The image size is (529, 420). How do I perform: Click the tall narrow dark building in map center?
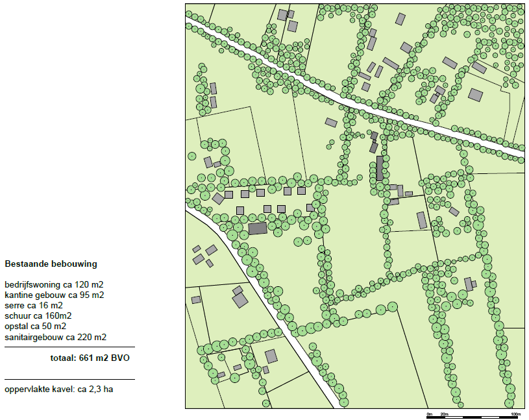coord(380,168)
